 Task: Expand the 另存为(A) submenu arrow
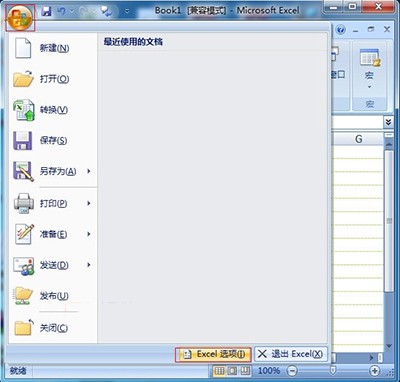(89, 171)
